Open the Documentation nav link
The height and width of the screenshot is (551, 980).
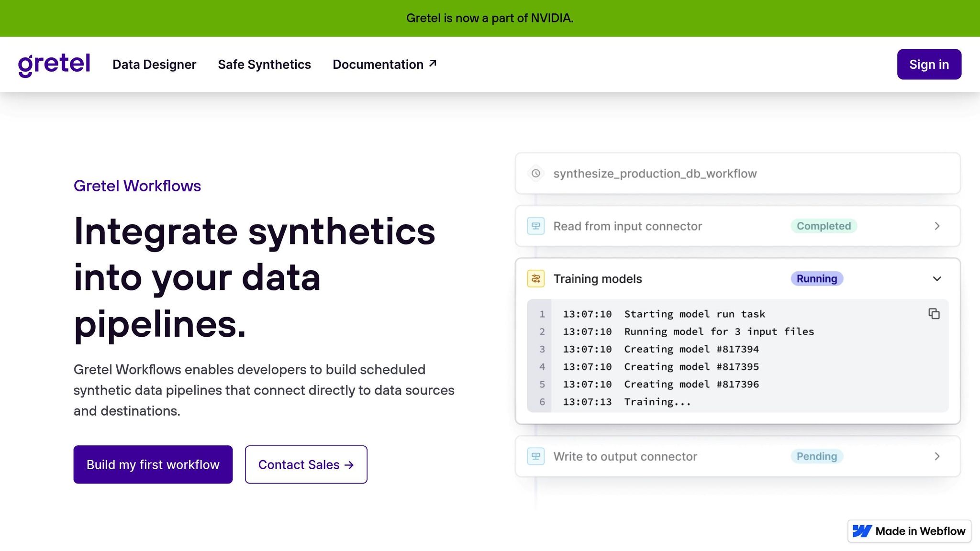[x=378, y=65]
